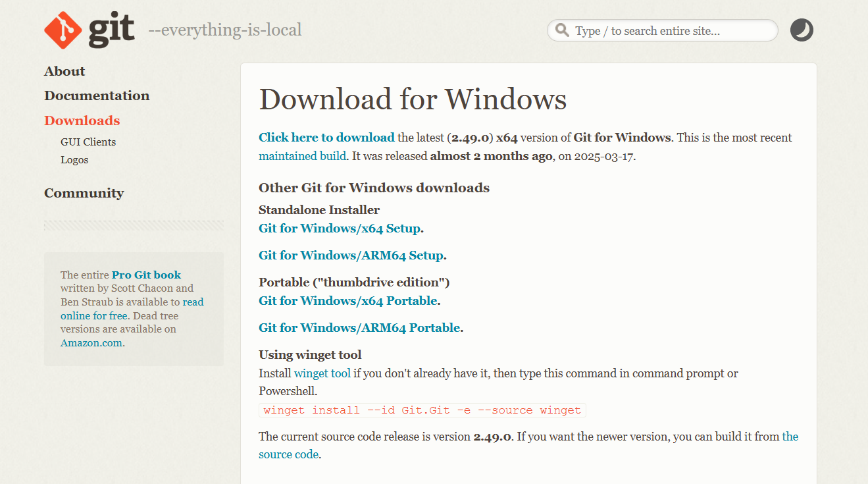Open the About section
Viewport: 868px width, 484px height.
64,71
